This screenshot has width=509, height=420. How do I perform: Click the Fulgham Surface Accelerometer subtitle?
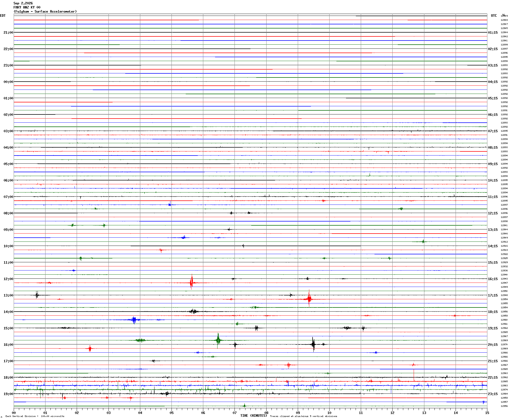click(45, 11)
